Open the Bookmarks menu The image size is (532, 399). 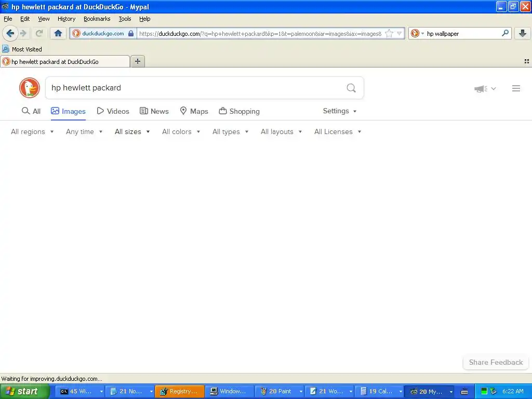pyautogui.click(x=97, y=19)
